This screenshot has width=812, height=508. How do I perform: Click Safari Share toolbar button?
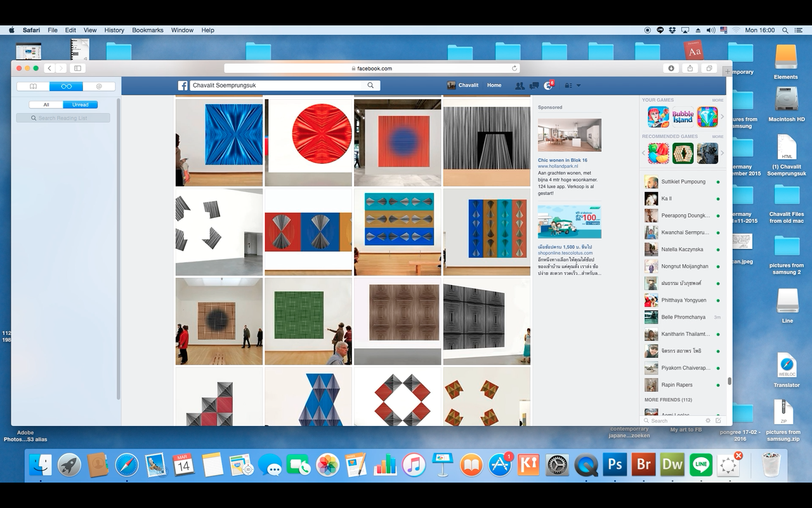click(690, 69)
